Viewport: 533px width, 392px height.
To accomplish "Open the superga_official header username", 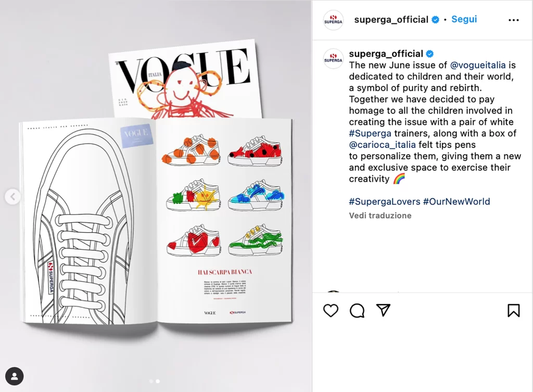I will [x=391, y=19].
